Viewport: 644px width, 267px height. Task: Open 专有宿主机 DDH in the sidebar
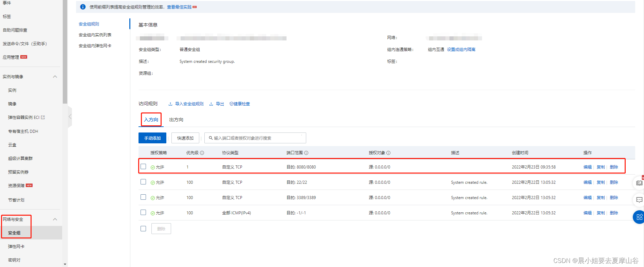tap(23, 131)
